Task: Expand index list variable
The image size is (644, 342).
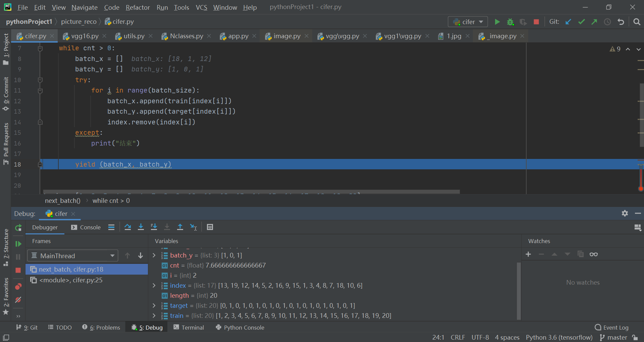Action: pyautogui.click(x=154, y=285)
